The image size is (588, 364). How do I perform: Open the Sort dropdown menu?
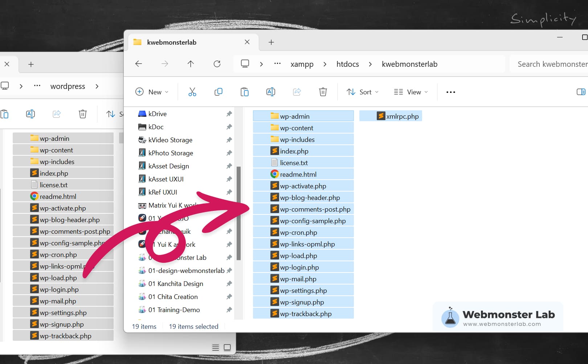point(363,92)
